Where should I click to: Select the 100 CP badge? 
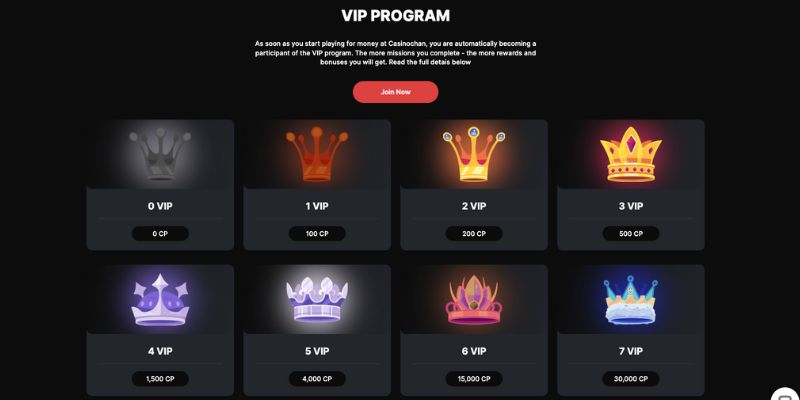click(x=317, y=234)
